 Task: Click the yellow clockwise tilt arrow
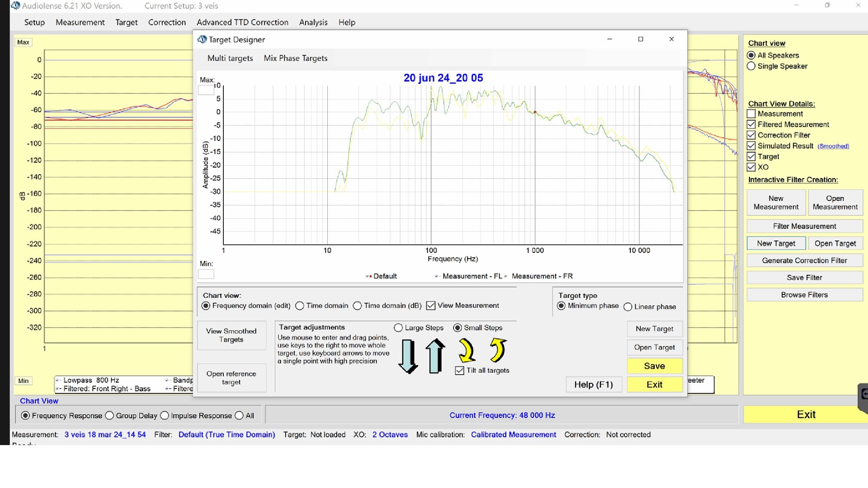(467, 351)
